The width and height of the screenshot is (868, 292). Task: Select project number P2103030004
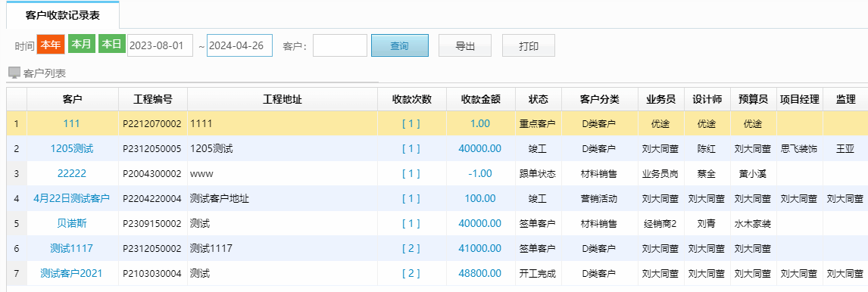click(x=152, y=273)
